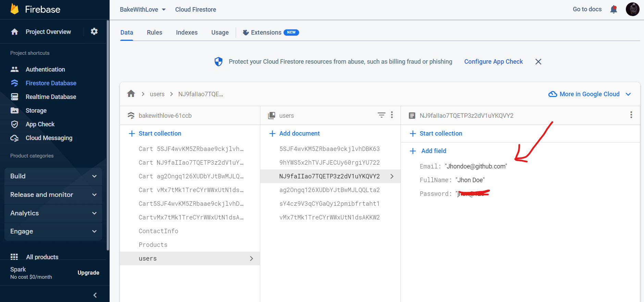644x302 pixels.
Task: Dismiss the App Check banner
Action: click(538, 62)
